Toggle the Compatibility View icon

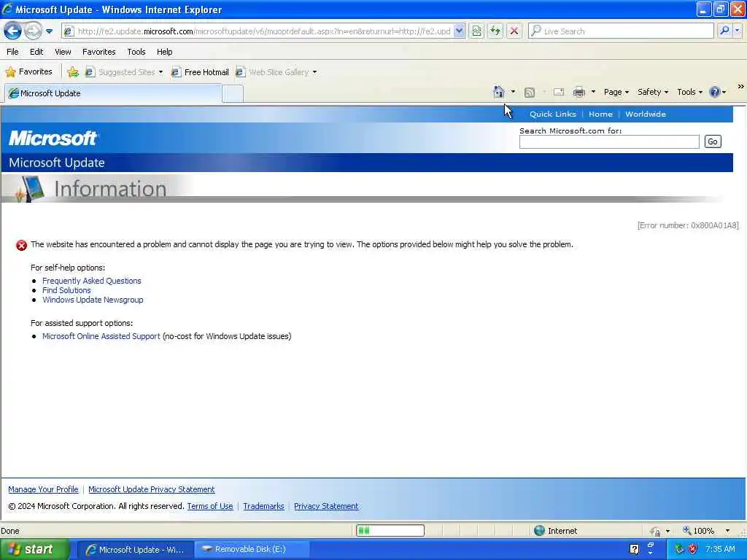tap(476, 31)
